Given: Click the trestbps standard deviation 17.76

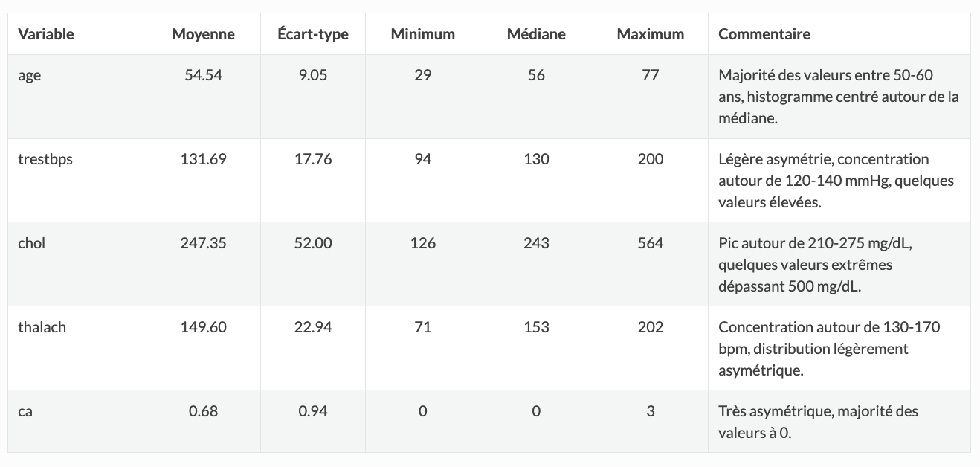Looking at the screenshot, I should pyautogui.click(x=317, y=159).
